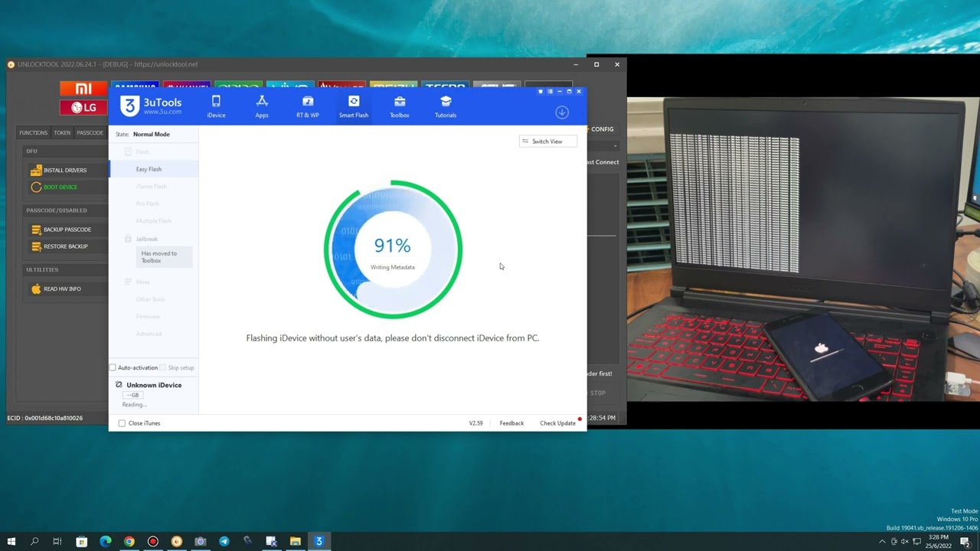Click the V2.59 version label

475,423
